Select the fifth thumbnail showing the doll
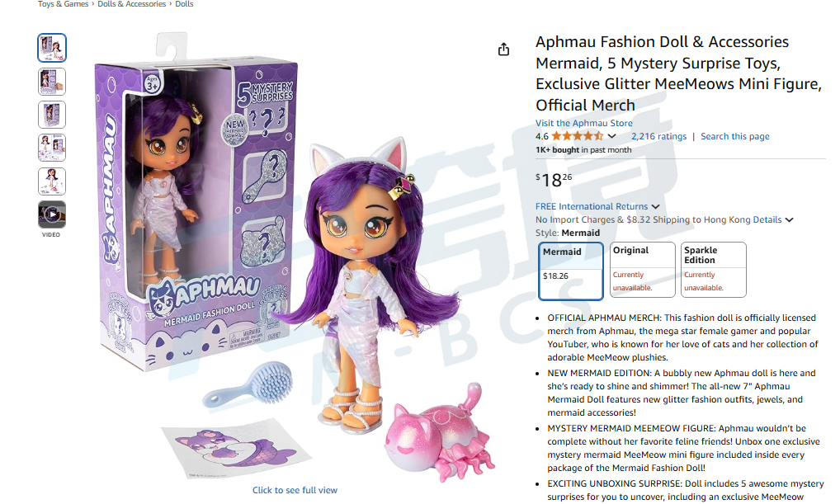Image resolution: width=840 pixels, height=504 pixels. [52, 181]
